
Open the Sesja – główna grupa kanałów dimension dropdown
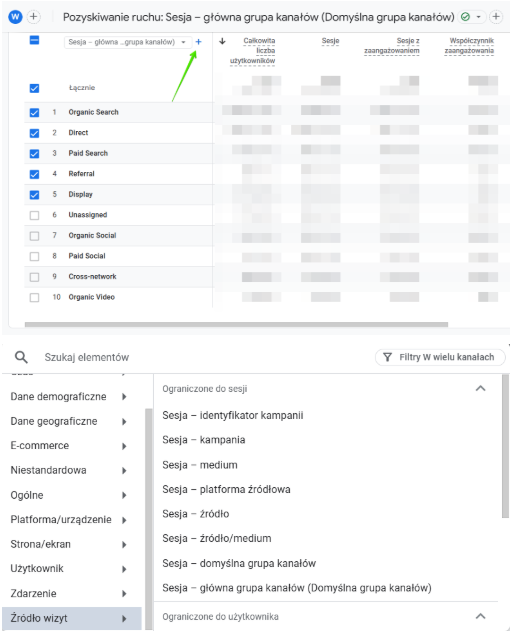click(127, 42)
